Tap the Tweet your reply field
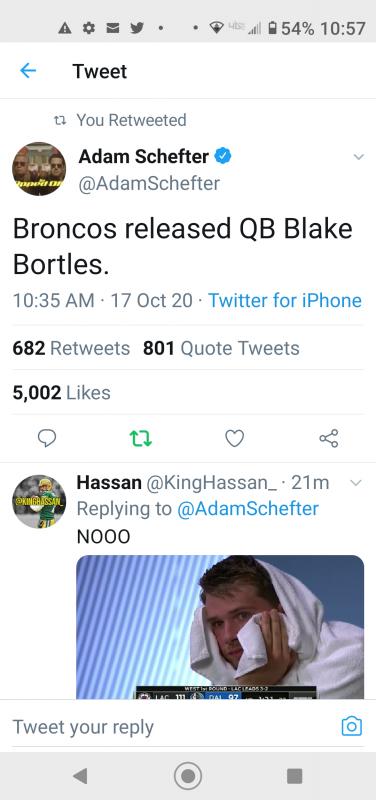The image size is (376, 800). click(173, 727)
